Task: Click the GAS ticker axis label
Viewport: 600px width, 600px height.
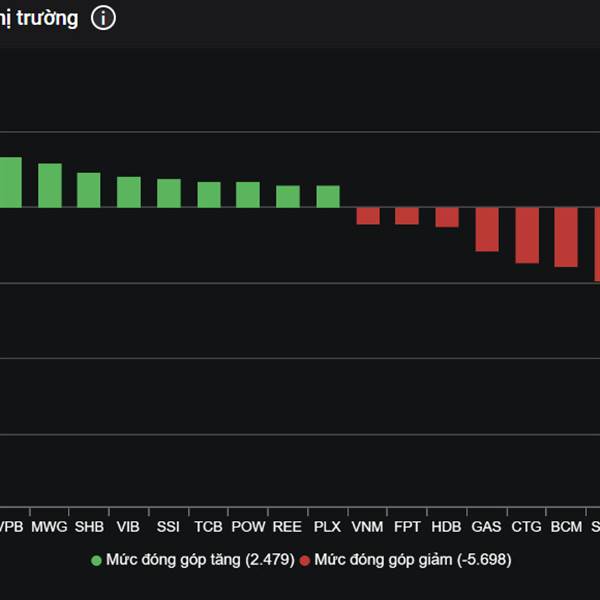Action: pos(487,526)
